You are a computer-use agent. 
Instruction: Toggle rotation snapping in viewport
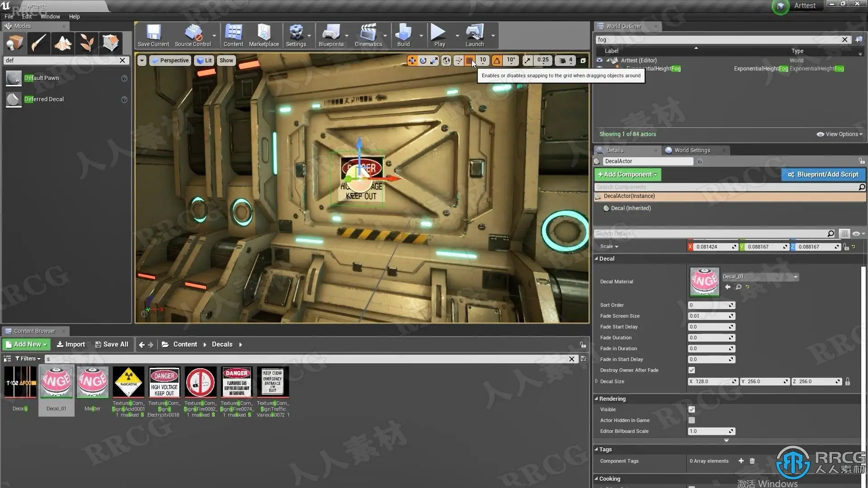tap(497, 60)
